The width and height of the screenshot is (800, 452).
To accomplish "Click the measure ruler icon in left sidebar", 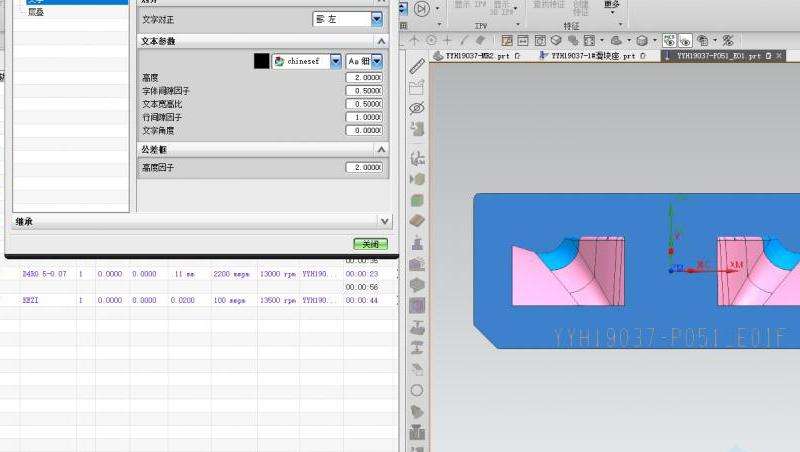I will (417, 67).
